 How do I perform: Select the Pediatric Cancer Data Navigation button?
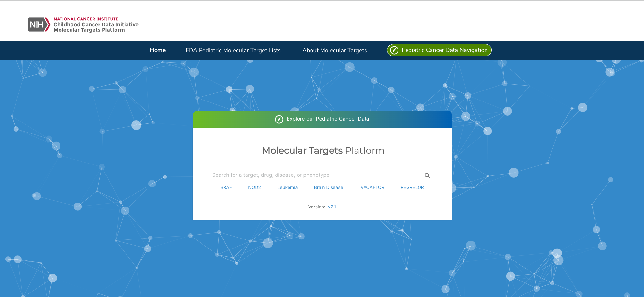tap(439, 50)
